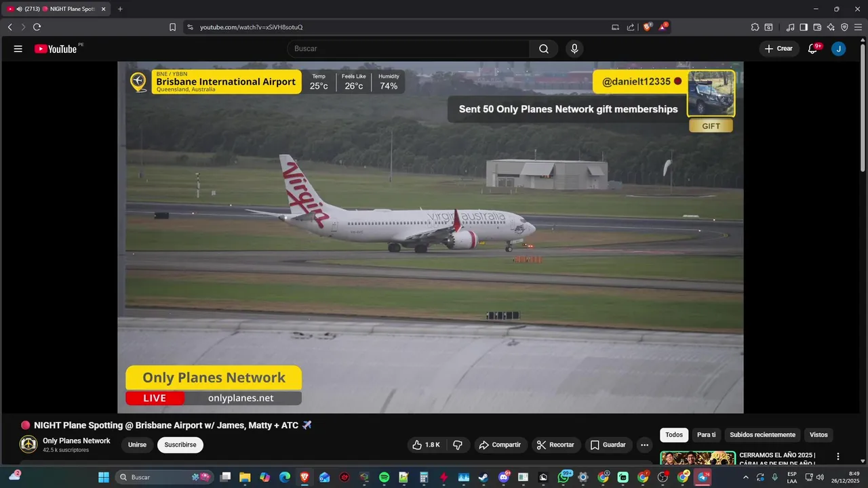Open Steam from taskbar
This screenshot has height=488, width=868.
coord(483,477)
